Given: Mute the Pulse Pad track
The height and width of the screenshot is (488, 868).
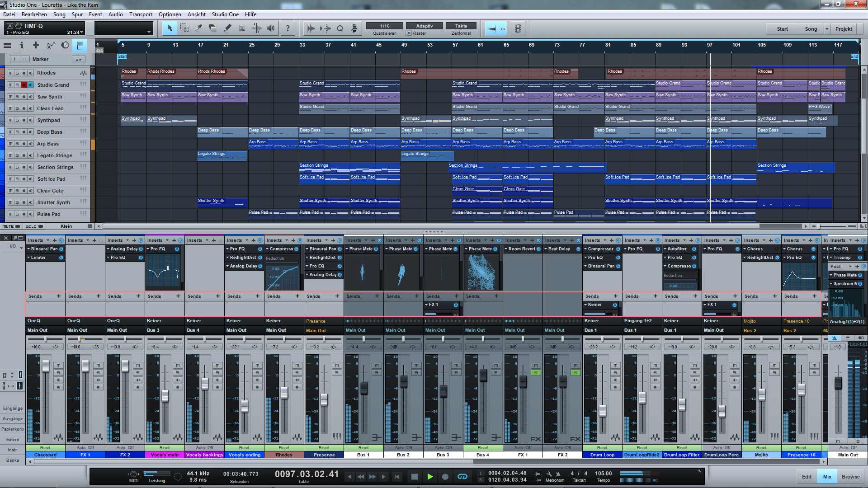Looking at the screenshot, I should pos(10,214).
